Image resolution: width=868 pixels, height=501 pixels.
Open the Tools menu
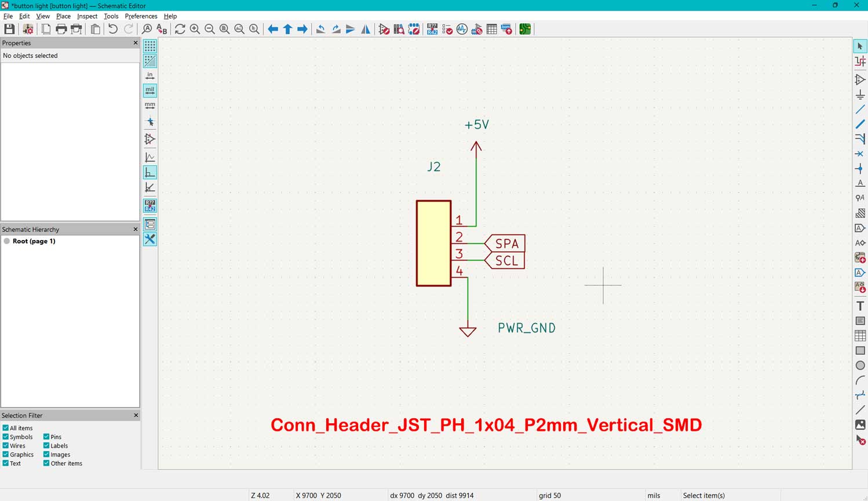tap(111, 16)
